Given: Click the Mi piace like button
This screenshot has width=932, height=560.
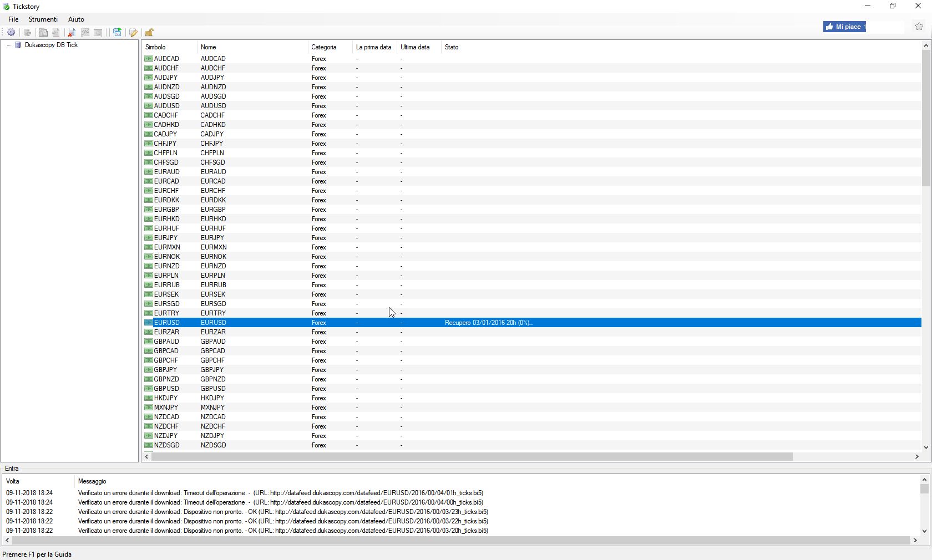Looking at the screenshot, I should click(844, 27).
